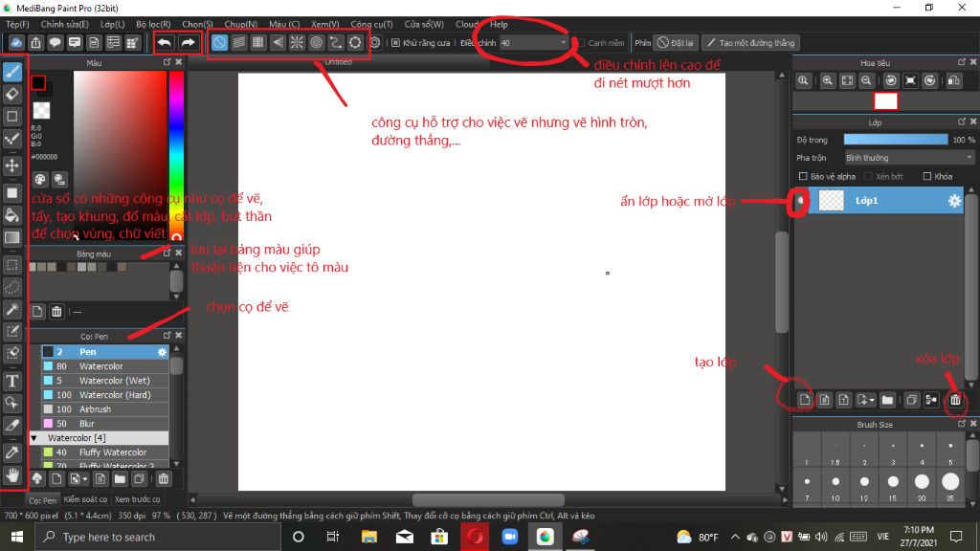Select the Hand pan tool
The image size is (980, 551).
[x=12, y=475]
